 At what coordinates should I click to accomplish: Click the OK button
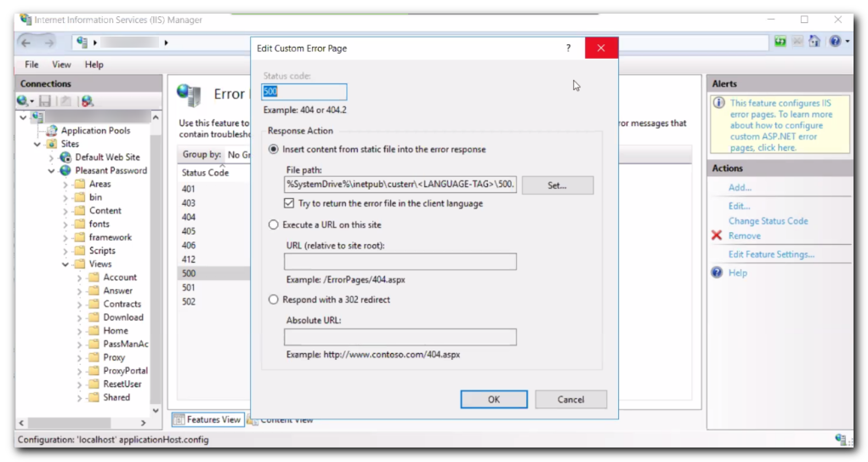tap(494, 399)
